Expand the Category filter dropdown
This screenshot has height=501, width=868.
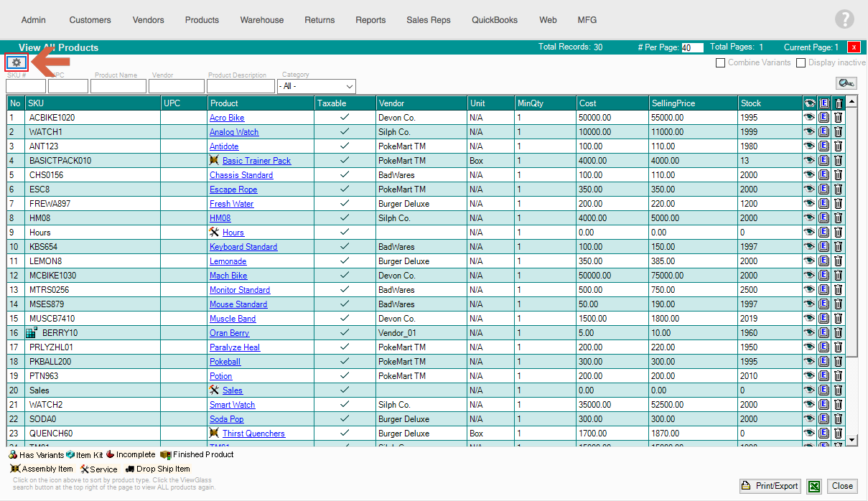point(316,86)
